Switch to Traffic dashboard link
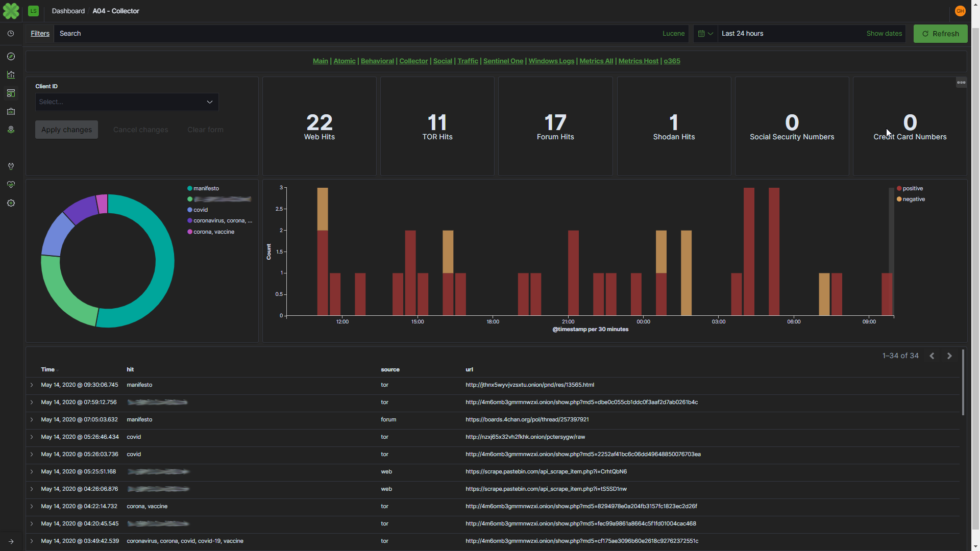 (468, 61)
